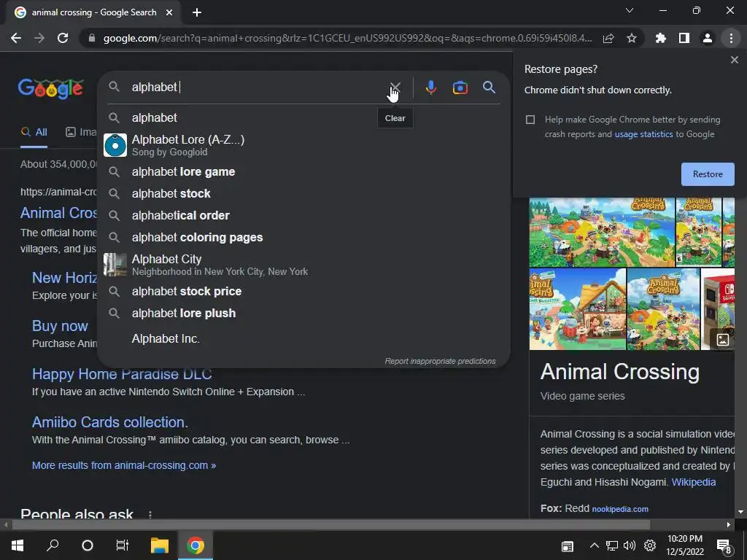The width and height of the screenshot is (747, 560).
Task: Switch to the All results tab
Action: pyautogui.click(x=34, y=133)
